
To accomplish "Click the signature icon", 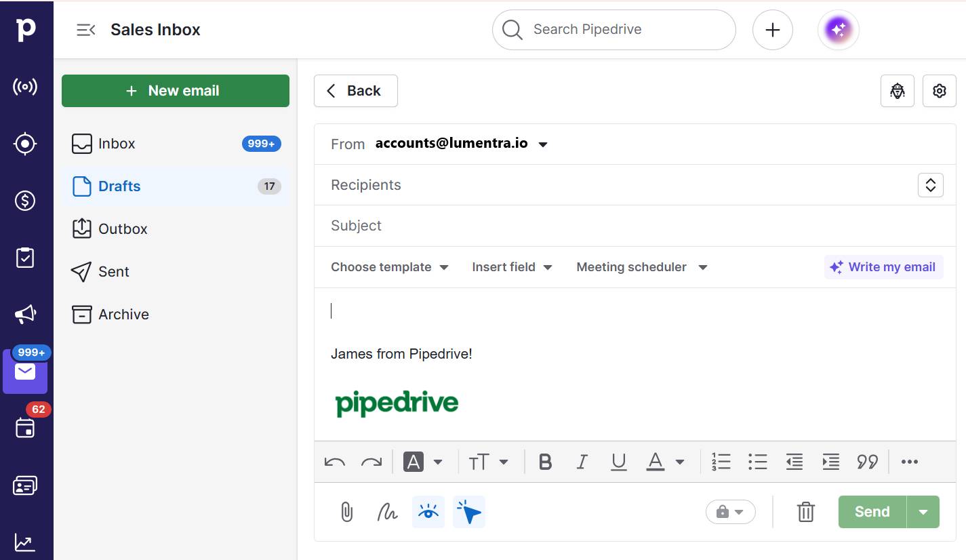I will point(387,512).
